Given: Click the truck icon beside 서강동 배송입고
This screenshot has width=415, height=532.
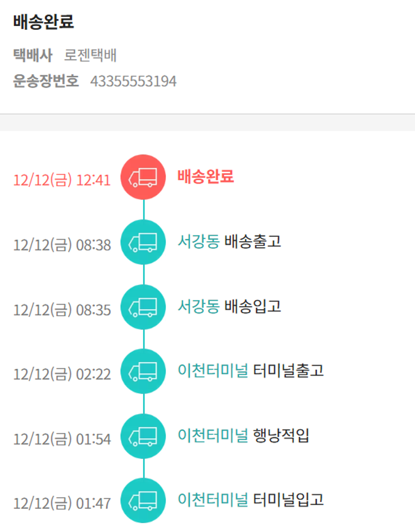Looking at the screenshot, I should [143, 307].
